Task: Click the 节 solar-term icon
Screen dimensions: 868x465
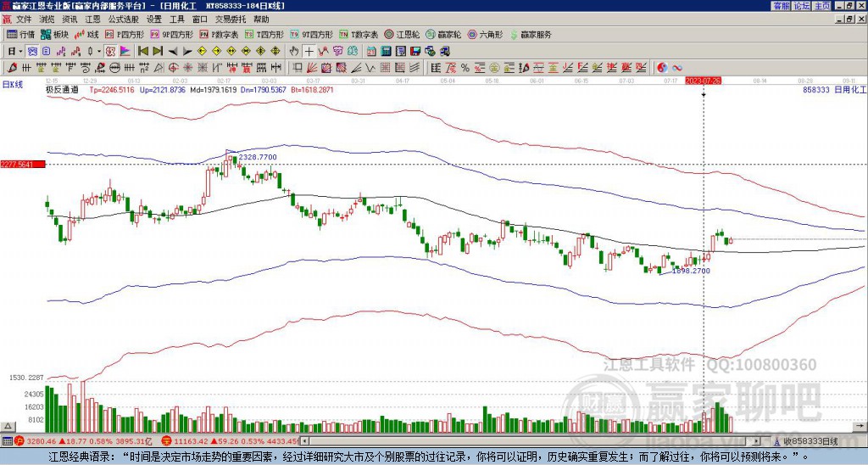Action: click(x=337, y=52)
